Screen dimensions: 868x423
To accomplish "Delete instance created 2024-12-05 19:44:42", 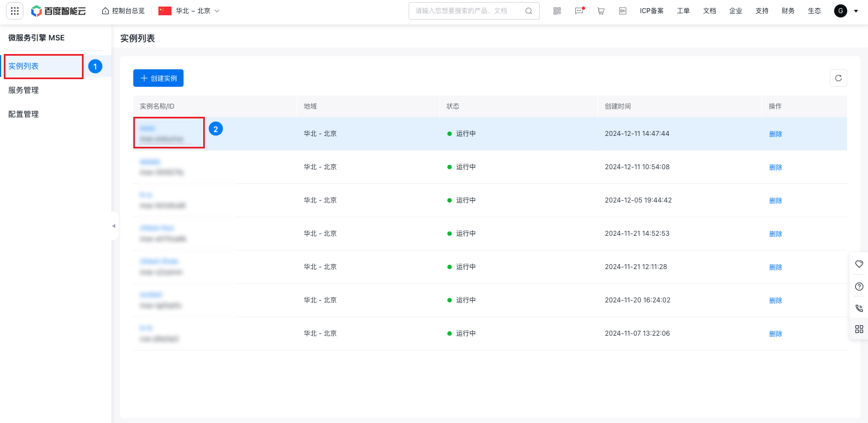I will [776, 201].
